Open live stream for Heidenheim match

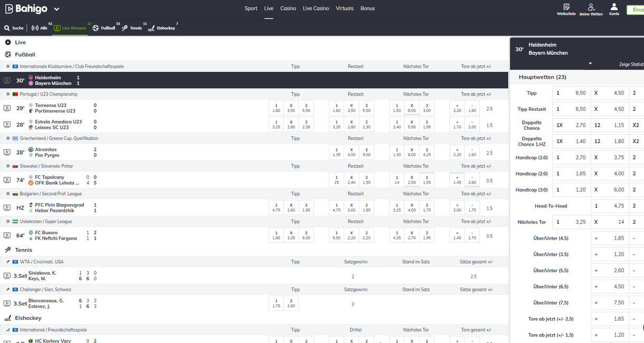point(7,80)
